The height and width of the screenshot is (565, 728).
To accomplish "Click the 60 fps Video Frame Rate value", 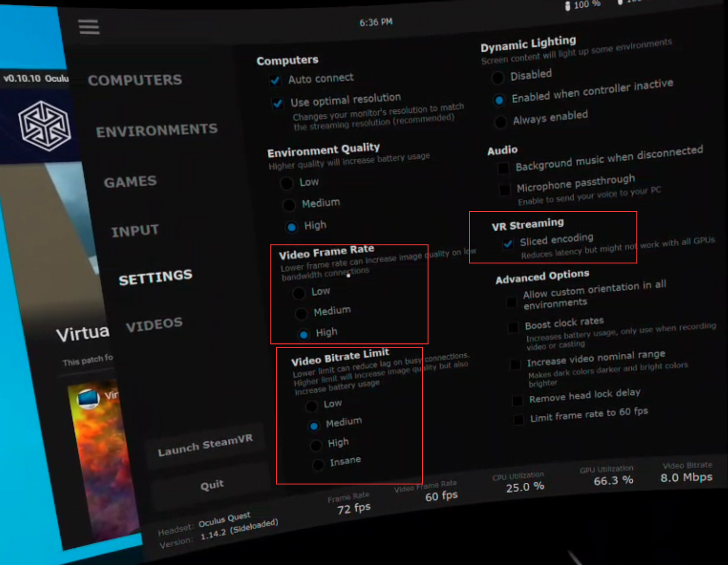I will point(441,496).
